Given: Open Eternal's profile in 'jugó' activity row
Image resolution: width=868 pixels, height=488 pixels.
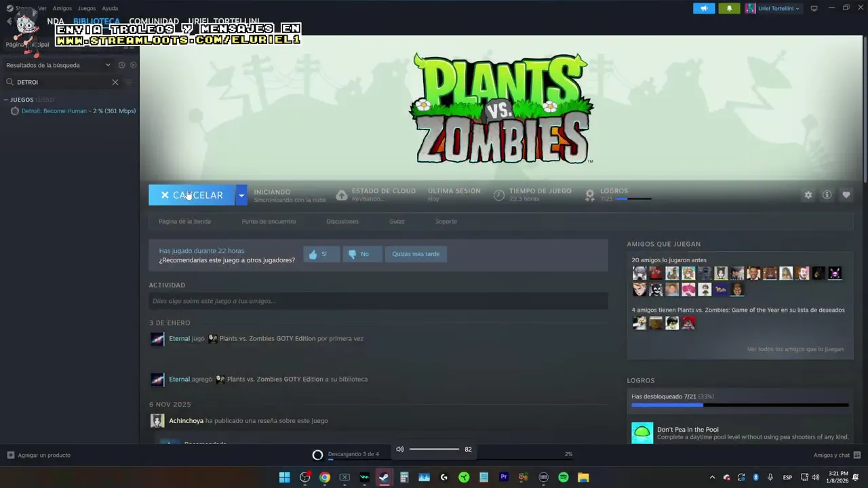Looking at the screenshot, I should 179,338.
